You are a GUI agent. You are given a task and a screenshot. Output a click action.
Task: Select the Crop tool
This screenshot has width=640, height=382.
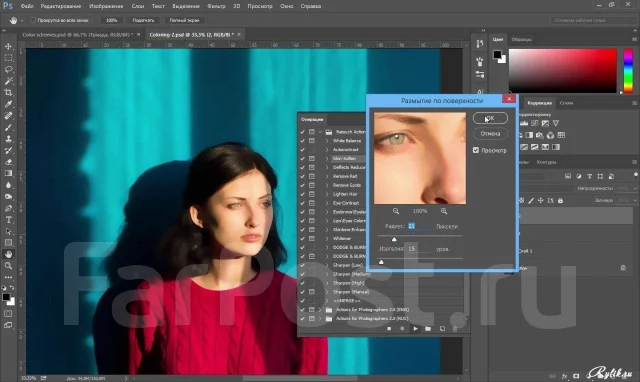8,93
